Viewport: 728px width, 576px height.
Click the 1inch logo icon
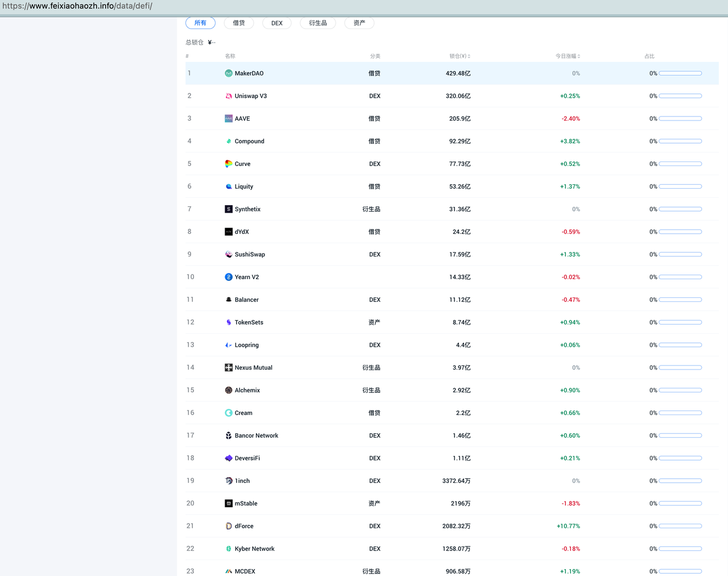click(229, 481)
